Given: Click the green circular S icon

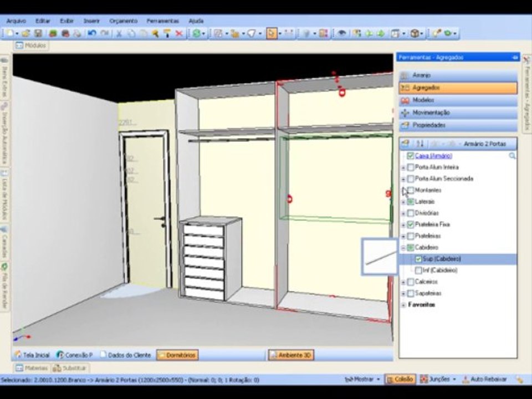Looking at the screenshot, I should pyautogui.click(x=196, y=33).
